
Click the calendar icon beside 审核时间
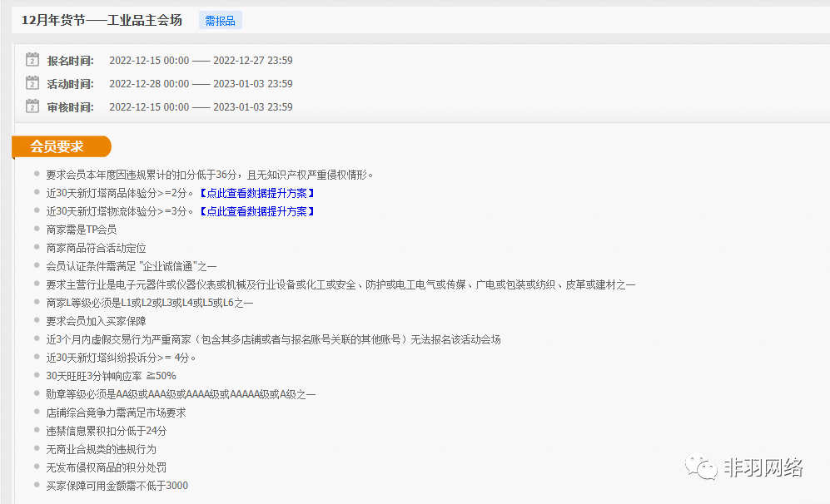tap(32, 106)
